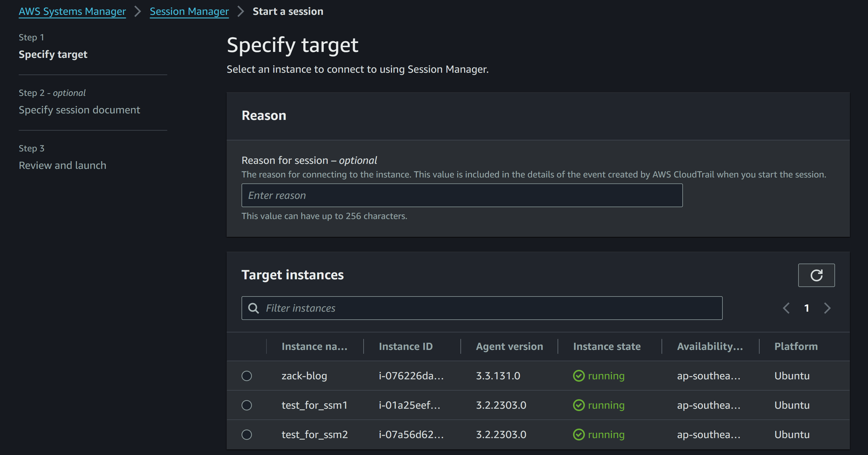Click the Target instances heading
Viewport: 868px width, 455px height.
tap(293, 275)
